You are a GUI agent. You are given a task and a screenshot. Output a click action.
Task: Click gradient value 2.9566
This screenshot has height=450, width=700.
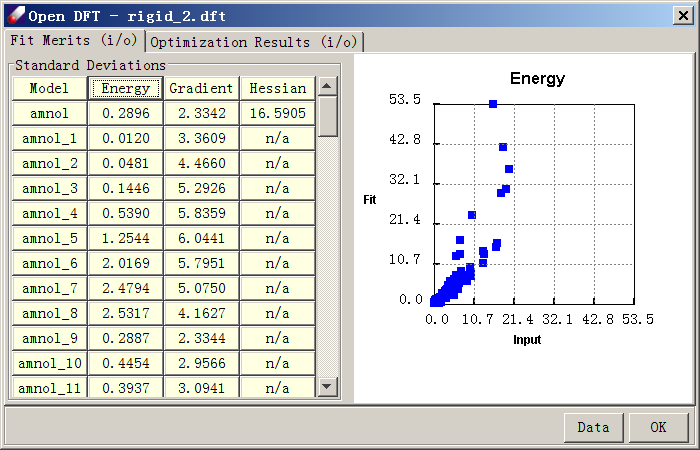(201, 363)
